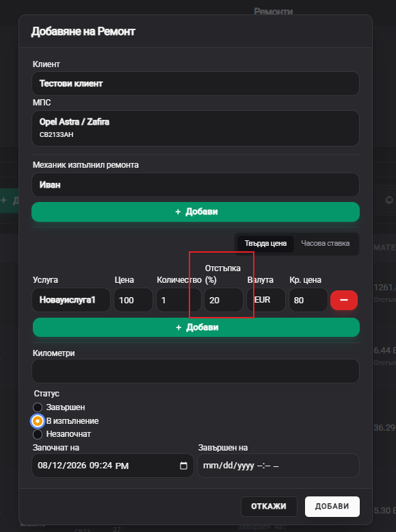The height and width of the screenshot is (532, 396).
Task: Open the МПС selector with Opel Astra
Action: [196, 128]
